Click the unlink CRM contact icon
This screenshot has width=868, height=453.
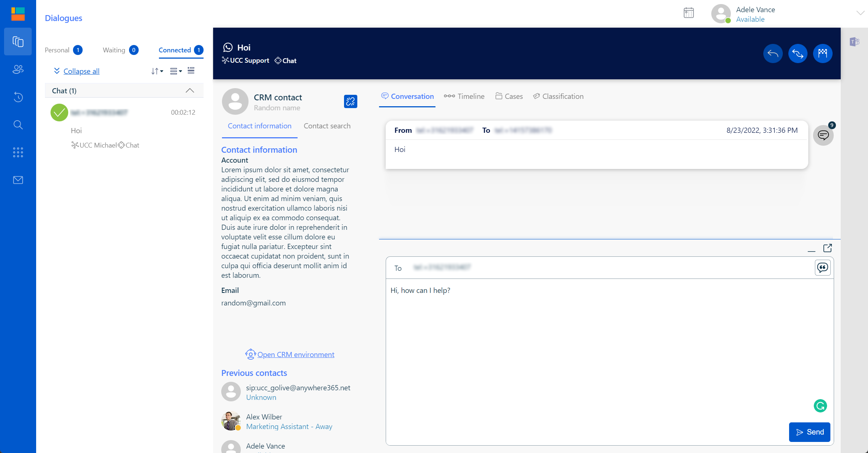pos(350,101)
